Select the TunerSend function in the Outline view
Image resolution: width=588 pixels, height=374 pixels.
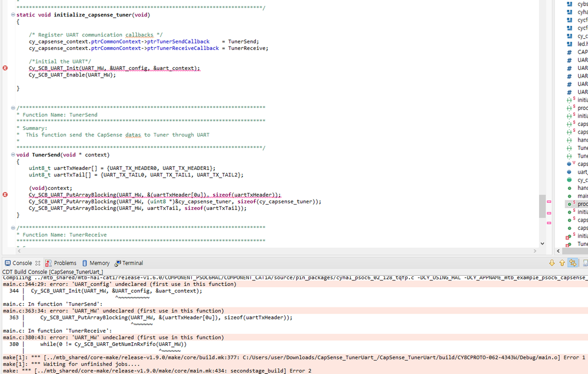point(580,243)
